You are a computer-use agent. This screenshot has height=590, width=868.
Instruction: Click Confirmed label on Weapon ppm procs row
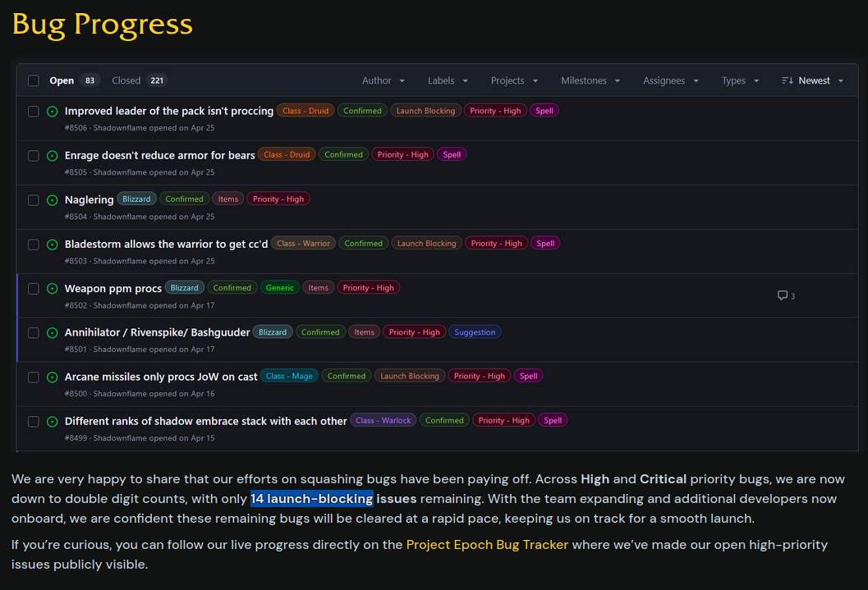point(232,287)
